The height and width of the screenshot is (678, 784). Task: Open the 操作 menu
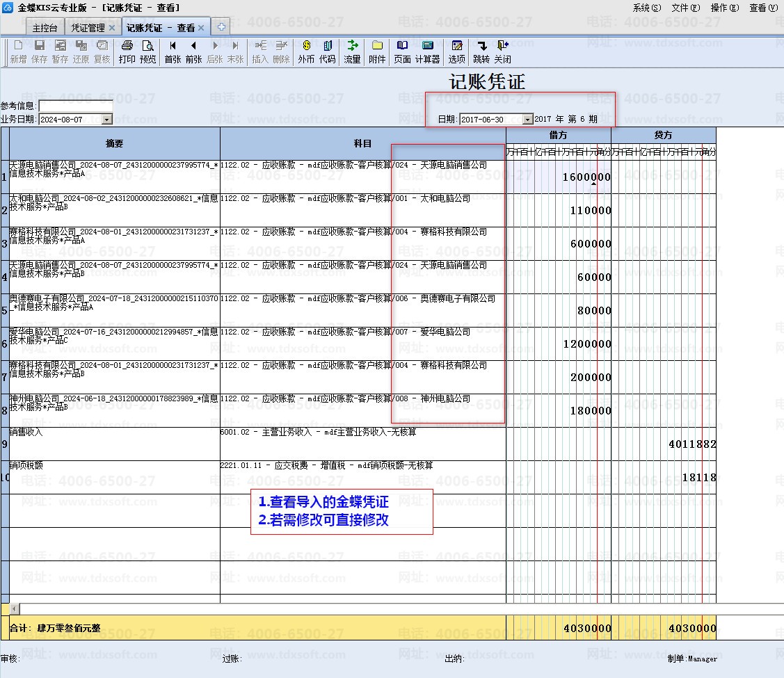coord(723,8)
